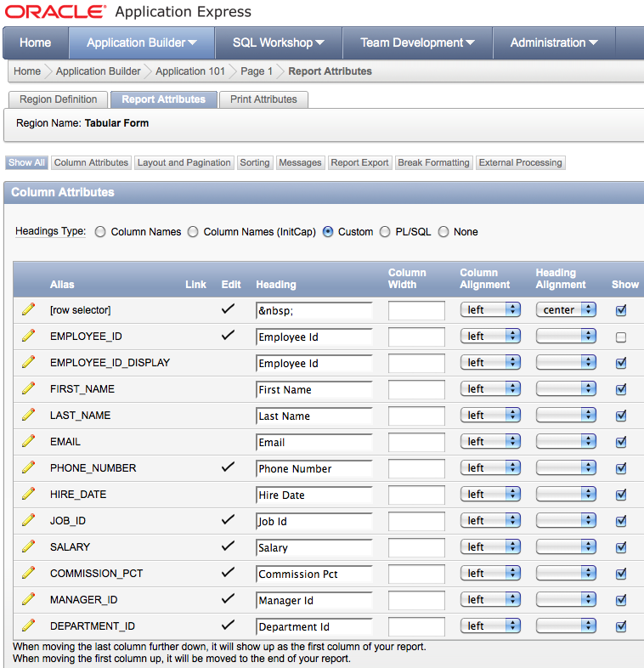Uncheck Show for [row selector] row
Viewport: 644px width, 668px height.
621,310
